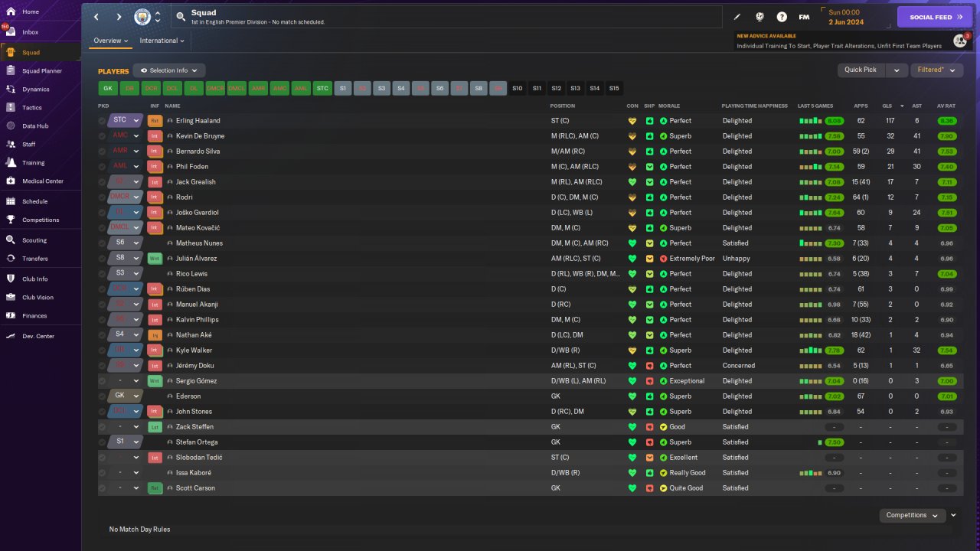This screenshot has width=980, height=551.
Task: Click the Quick Pick button
Action: click(x=861, y=70)
